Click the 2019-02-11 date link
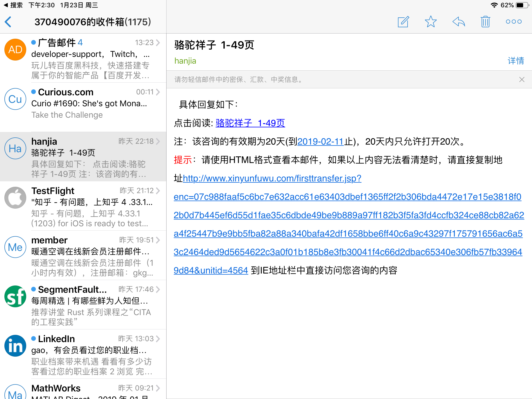This screenshot has width=532, height=399. coord(320,142)
